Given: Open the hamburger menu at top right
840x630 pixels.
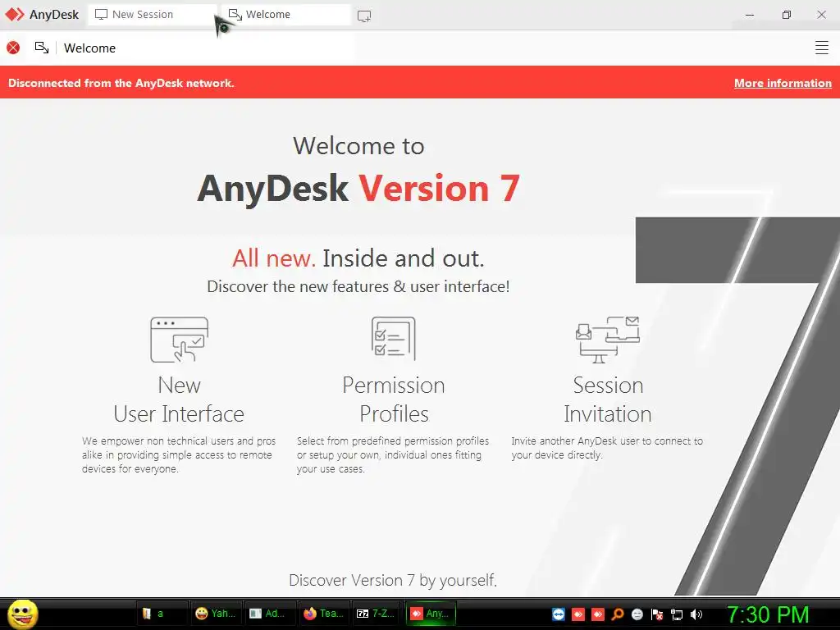Looking at the screenshot, I should [x=821, y=48].
